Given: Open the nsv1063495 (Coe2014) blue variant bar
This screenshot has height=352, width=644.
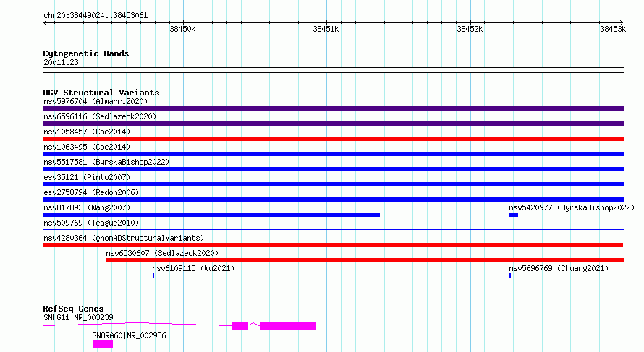Looking at the screenshot, I should [333, 154].
